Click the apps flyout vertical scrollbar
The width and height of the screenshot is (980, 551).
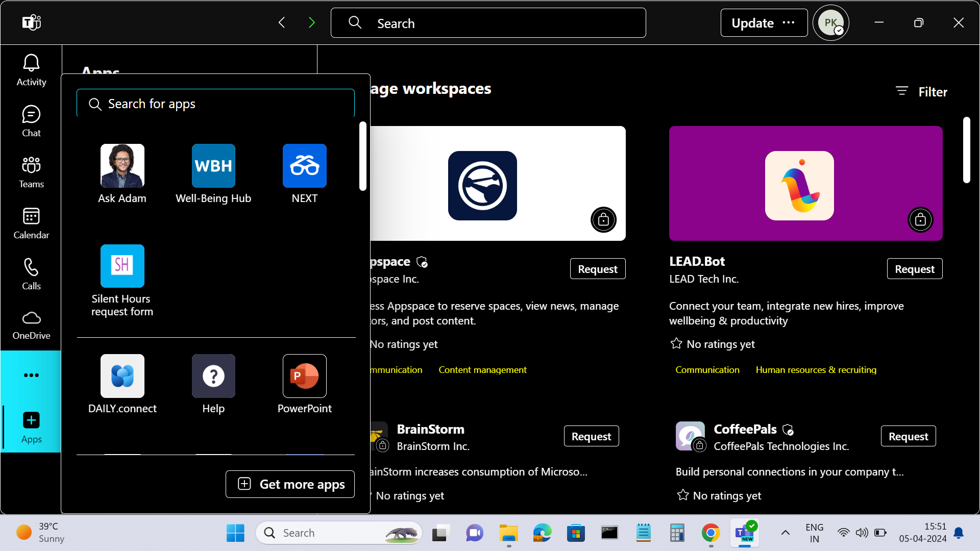pyautogui.click(x=362, y=156)
